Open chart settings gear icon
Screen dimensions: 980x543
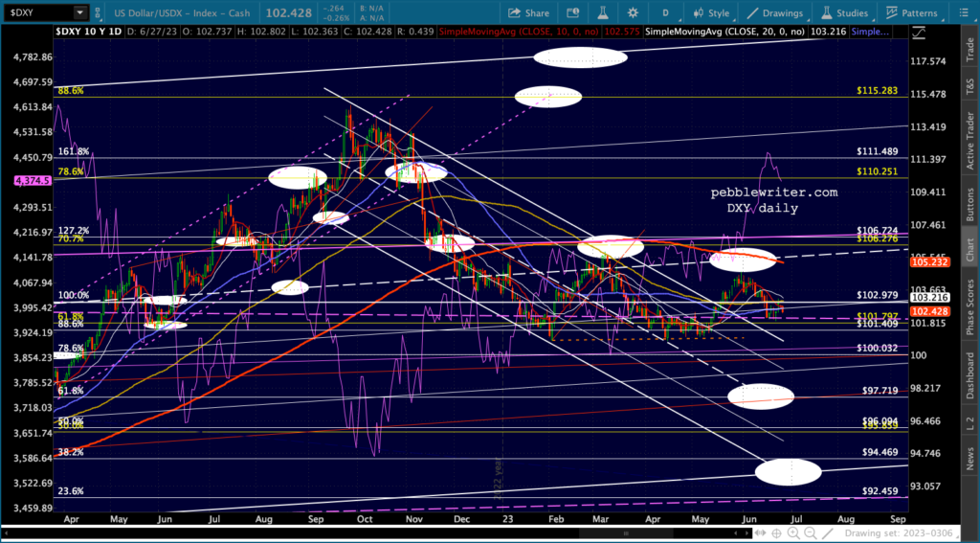pos(634,13)
